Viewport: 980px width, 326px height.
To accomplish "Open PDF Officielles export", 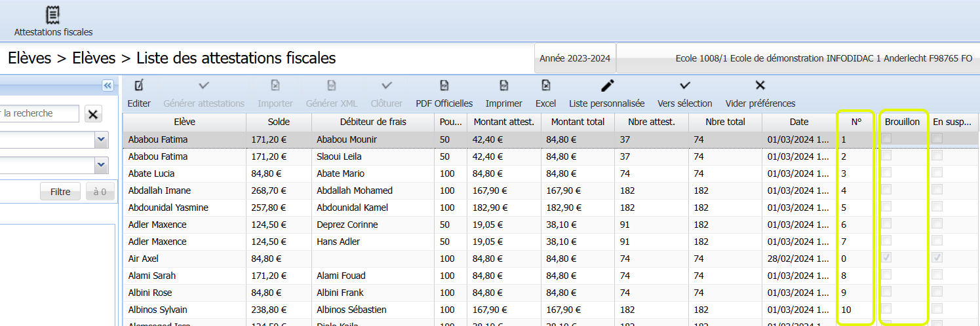I will coord(444,86).
